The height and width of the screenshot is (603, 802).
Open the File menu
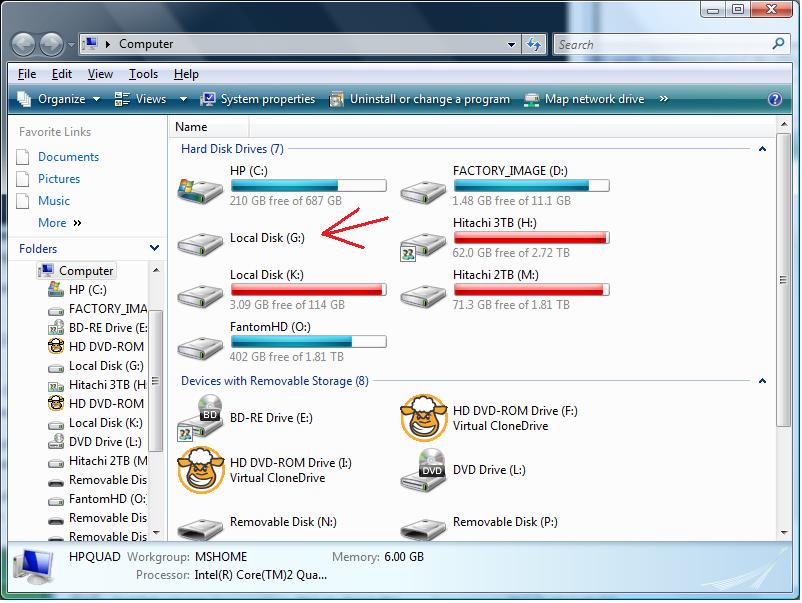(27, 74)
